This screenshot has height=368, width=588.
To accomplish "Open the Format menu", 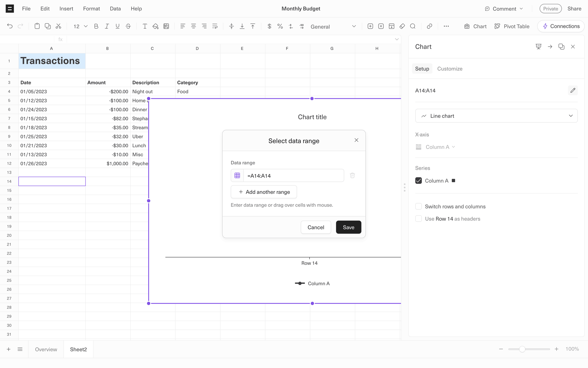I will click(x=92, y=9).
